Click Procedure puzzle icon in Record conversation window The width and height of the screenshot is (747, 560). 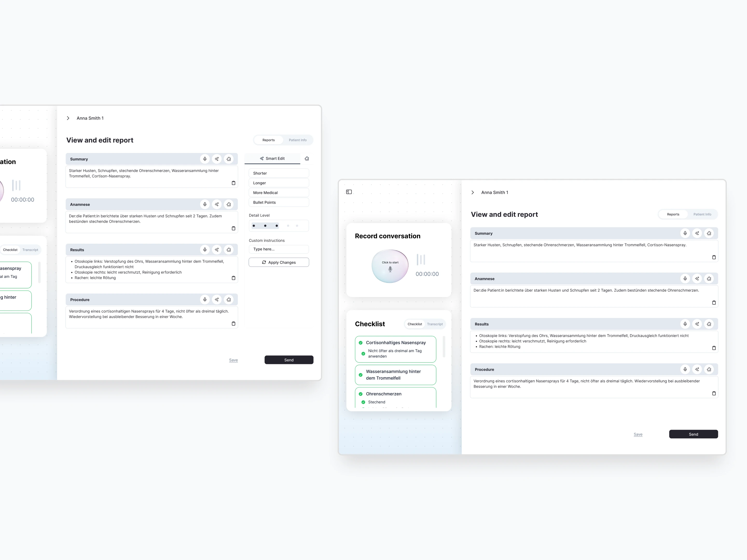point(709,370)
